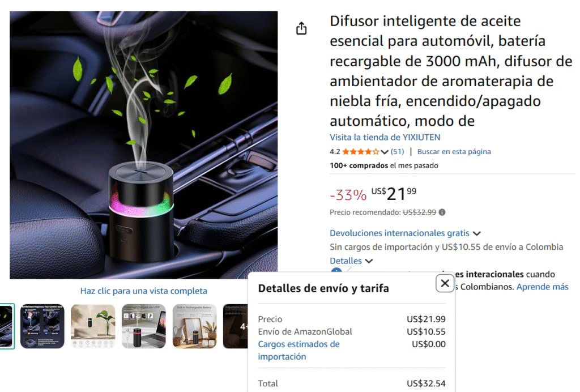Open the price info icon next to US$32.99
Viewport: 580px width, 392px height.
[442, 212]
